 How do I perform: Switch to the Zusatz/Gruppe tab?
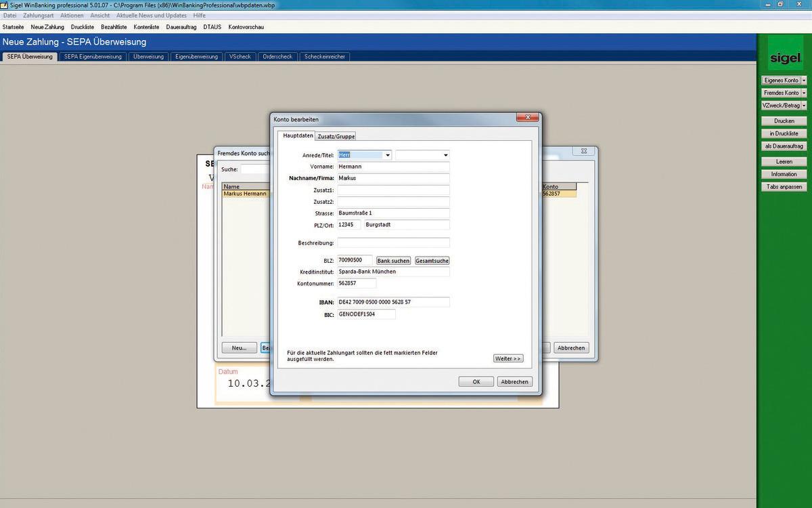(336, 136)
